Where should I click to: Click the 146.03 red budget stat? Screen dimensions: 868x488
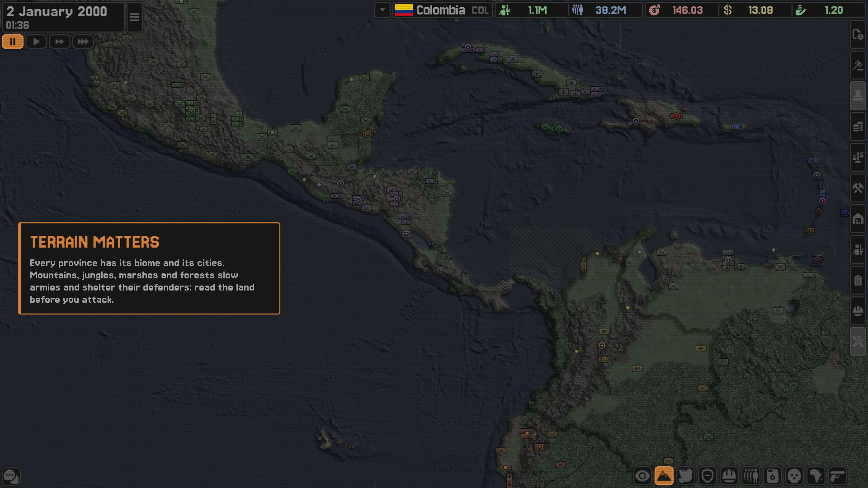(681, 10)
